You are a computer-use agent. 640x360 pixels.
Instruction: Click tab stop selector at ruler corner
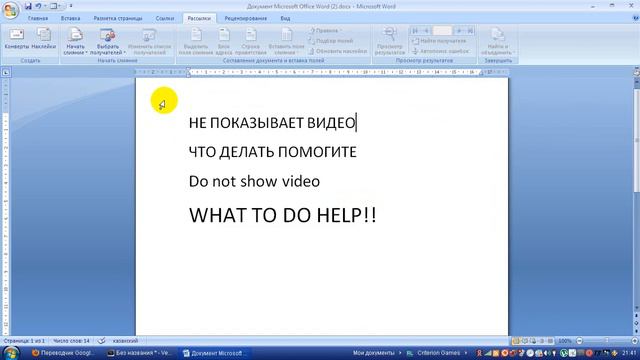coord(6,73)
